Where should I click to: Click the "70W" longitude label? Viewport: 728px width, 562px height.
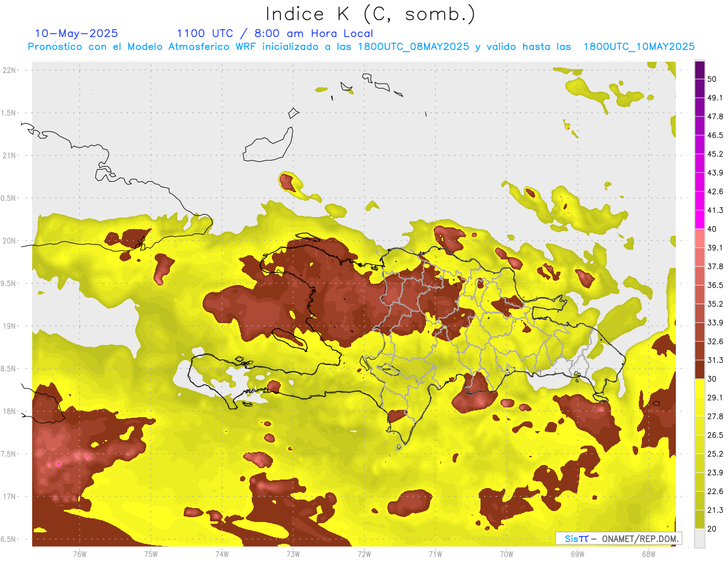point(507,554)
